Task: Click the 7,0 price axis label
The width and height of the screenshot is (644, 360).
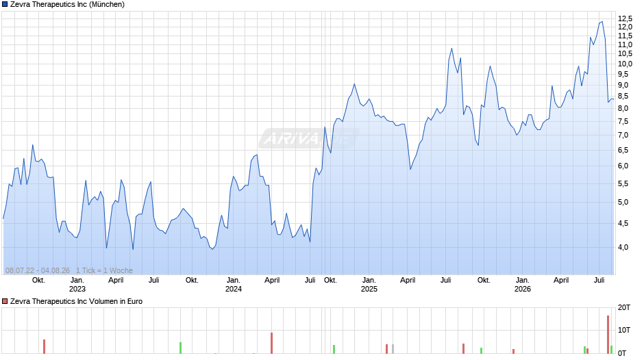Action: [623, 136]
